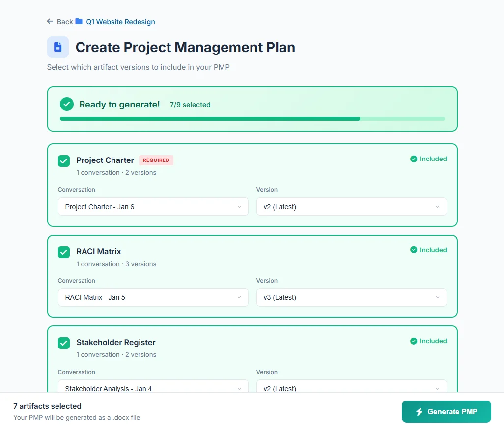Click the back arrow icon
The width and height of the screenshot is (504, 428).
[x=50, y=22]
